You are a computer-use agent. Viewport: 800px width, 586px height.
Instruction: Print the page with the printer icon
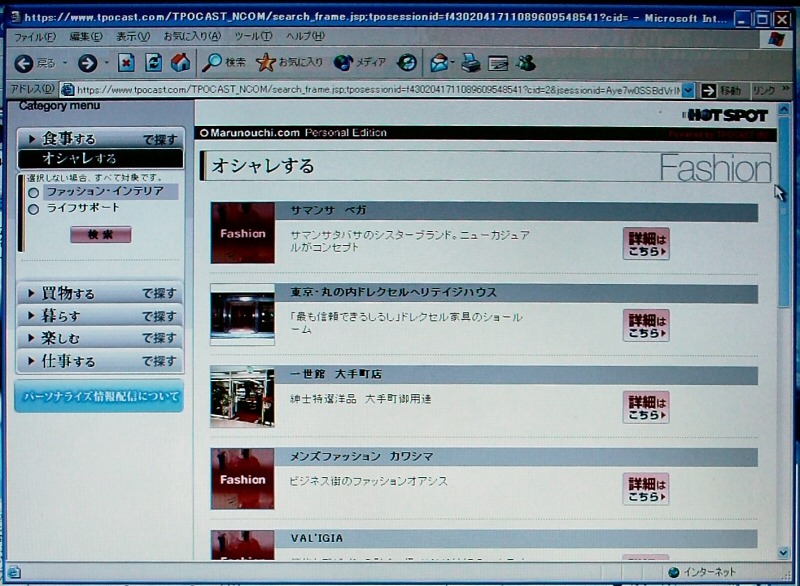470,63
